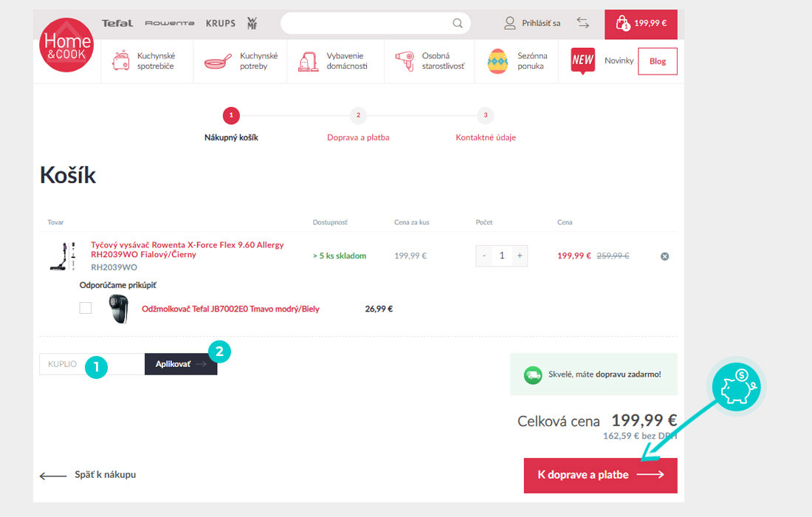The image size is (812, 517).
Task: Open the Tyčový vysávač Rowenta product link
Action: click(187, 250)
